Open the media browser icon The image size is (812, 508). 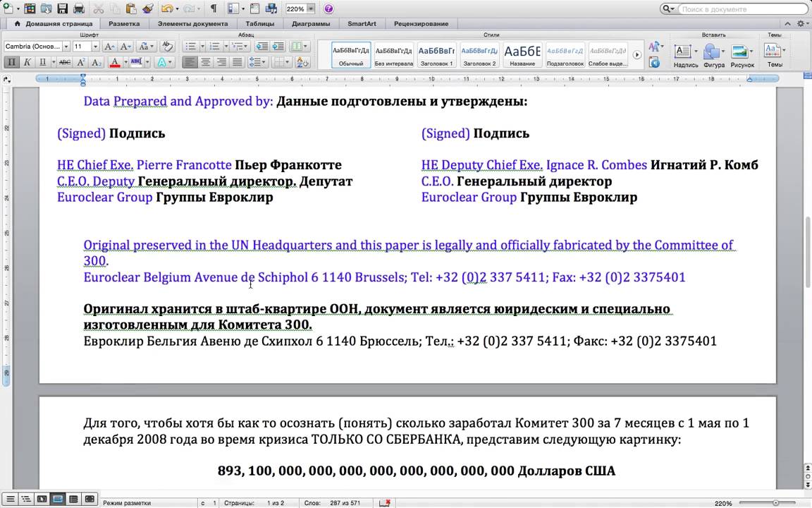pyautogui.click(x=271, y=8)
